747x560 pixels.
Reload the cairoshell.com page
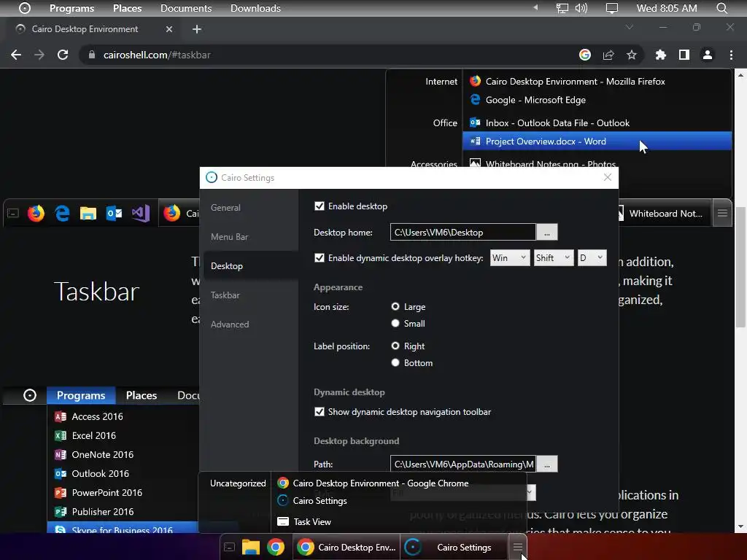coord(63,55)
